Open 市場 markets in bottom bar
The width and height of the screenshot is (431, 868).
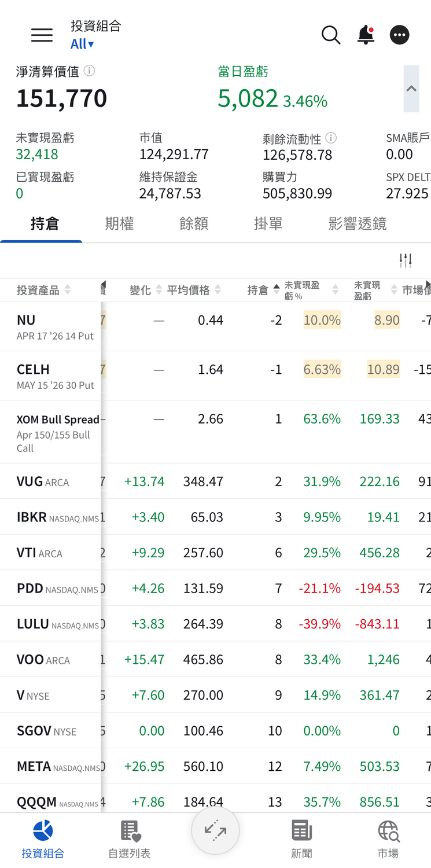(388, 839)
